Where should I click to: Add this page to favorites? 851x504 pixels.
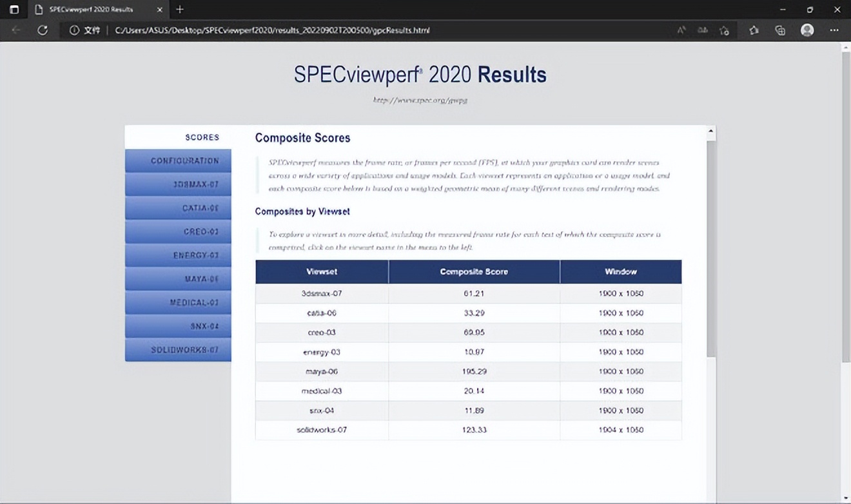pos(724,30)
